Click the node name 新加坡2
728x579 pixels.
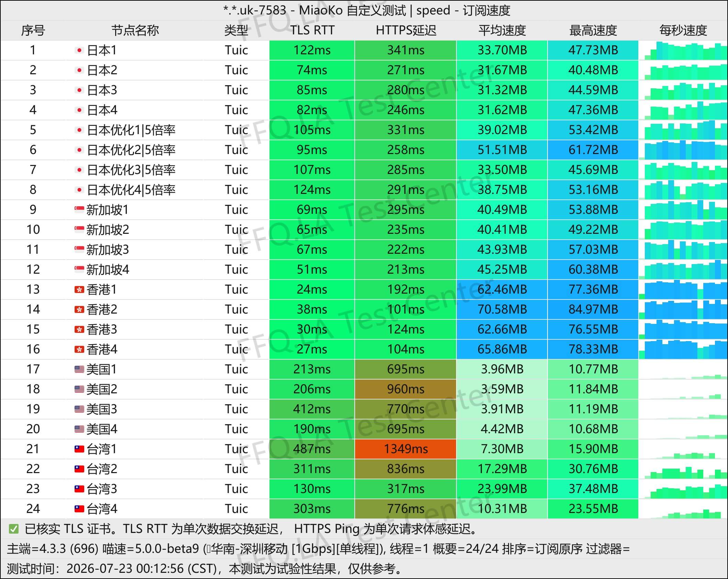(108, 230)
